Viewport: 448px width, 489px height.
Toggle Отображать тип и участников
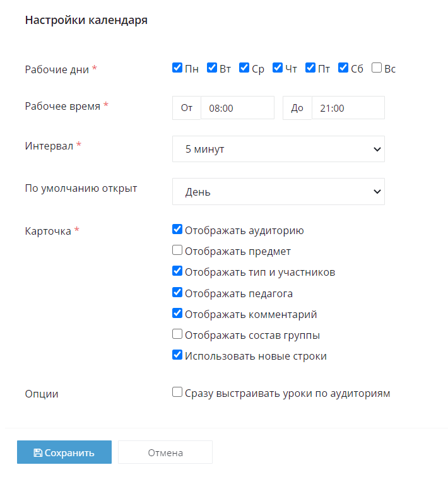(x=177, y=271)
